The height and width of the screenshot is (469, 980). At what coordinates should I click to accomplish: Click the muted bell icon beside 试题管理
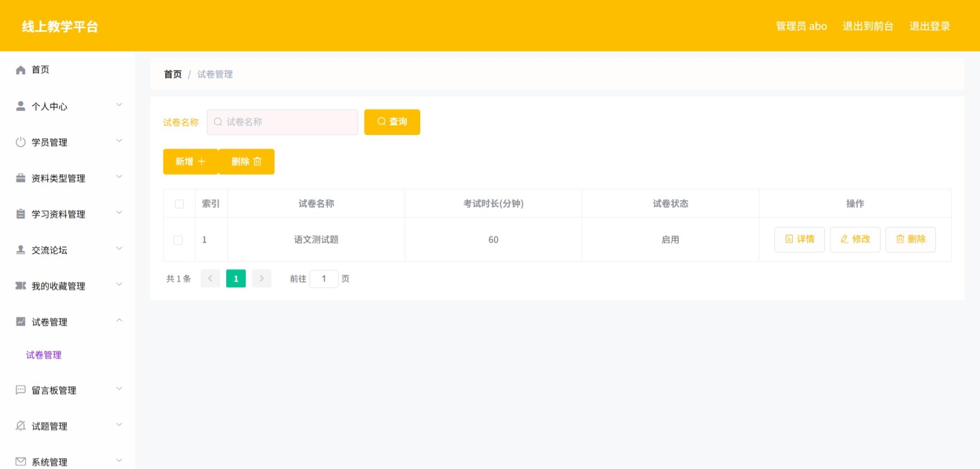click(21, 426)
